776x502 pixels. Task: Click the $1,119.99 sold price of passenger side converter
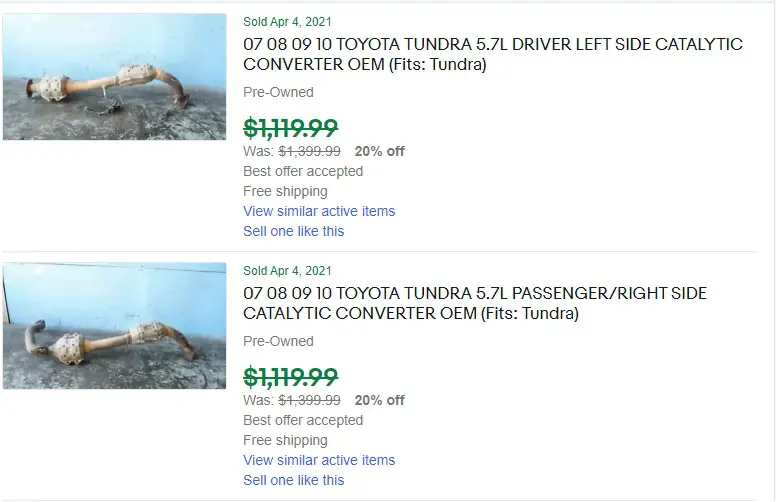(x=291, y=376)
